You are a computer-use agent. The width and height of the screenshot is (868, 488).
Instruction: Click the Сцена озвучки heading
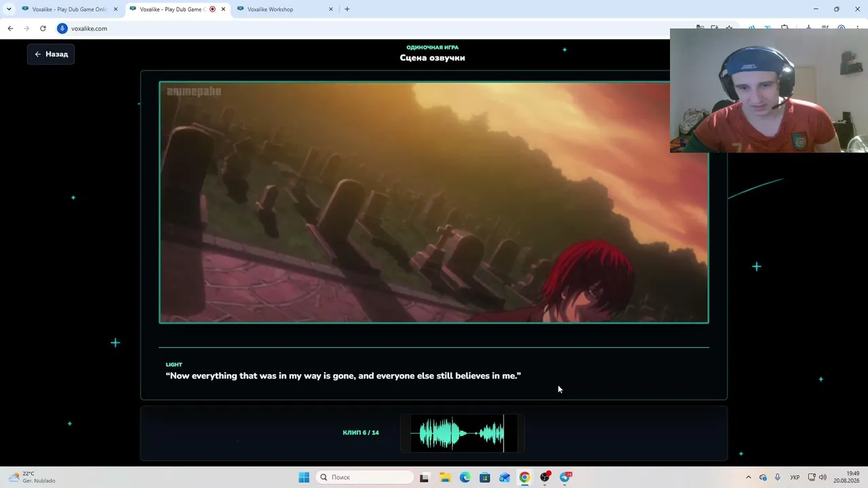click(x=433, y=58)
